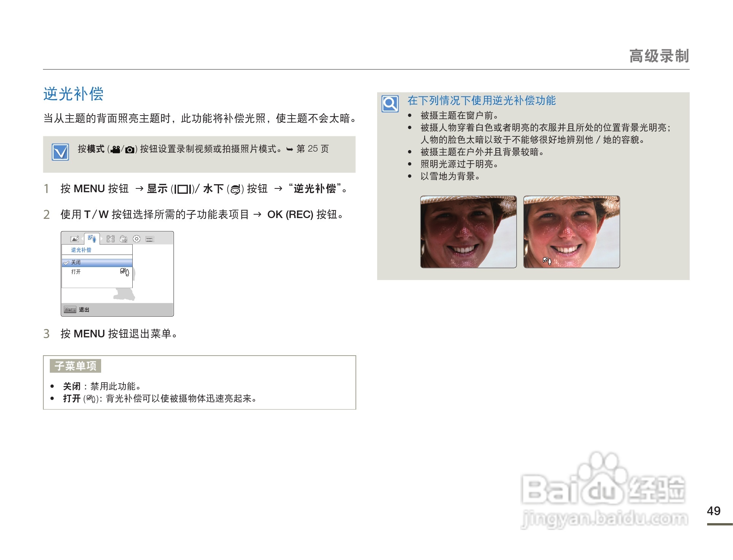Open the face detection tab icon
Viewport: 733px width, 560px height.
coord(111,239)
